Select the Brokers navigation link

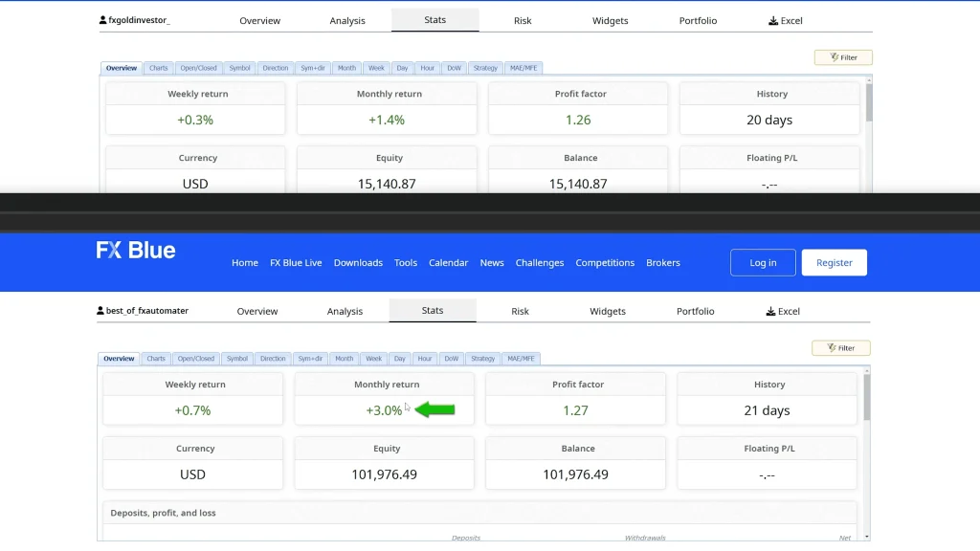(663, 263)
